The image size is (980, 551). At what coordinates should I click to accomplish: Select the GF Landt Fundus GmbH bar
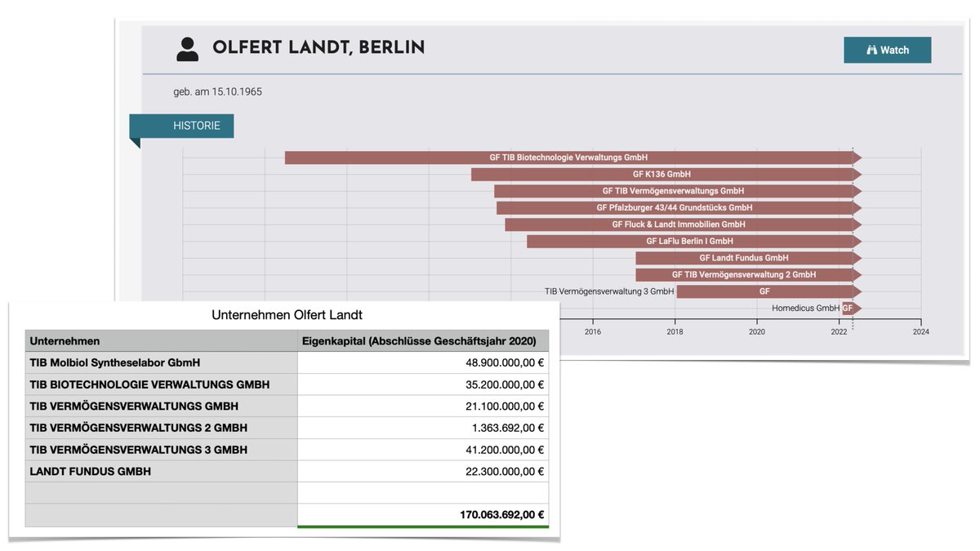tap(748, 258)
